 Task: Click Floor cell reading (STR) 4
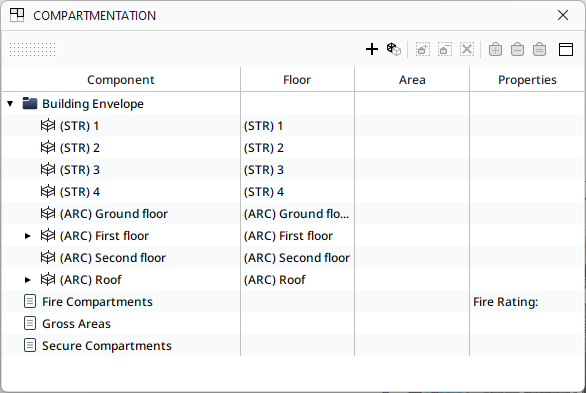tap(297, 192)
